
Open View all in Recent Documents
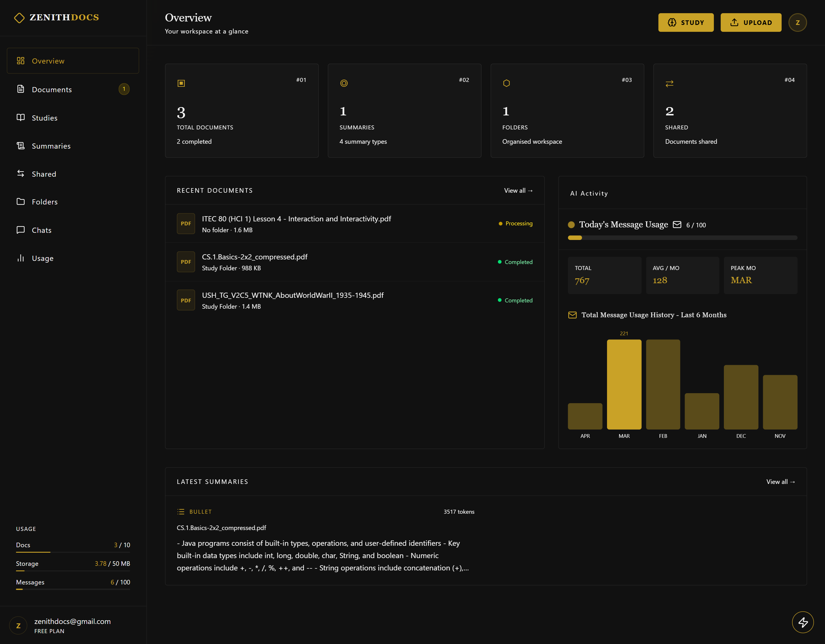point(518,190)
